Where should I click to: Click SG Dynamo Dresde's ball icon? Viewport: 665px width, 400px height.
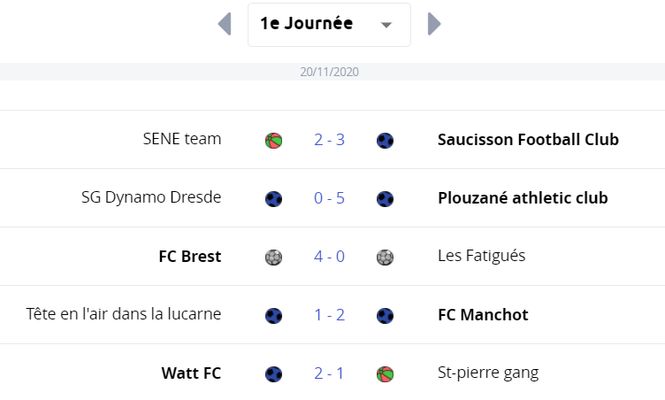point(274,199)
